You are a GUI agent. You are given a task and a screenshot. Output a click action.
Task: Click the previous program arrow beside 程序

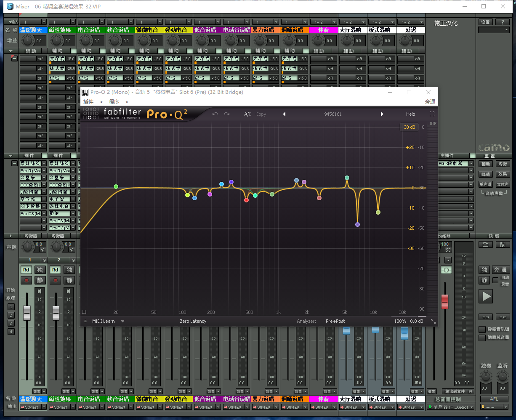pyautogui.click(x=101, y=102)
